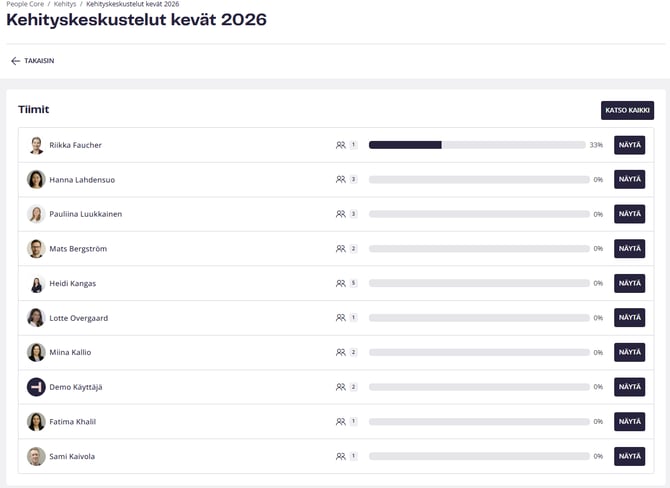Screen dimensions: 670x488
Task: Click Riikka Faucher's 33% progress bar
Action: (478, 145)
